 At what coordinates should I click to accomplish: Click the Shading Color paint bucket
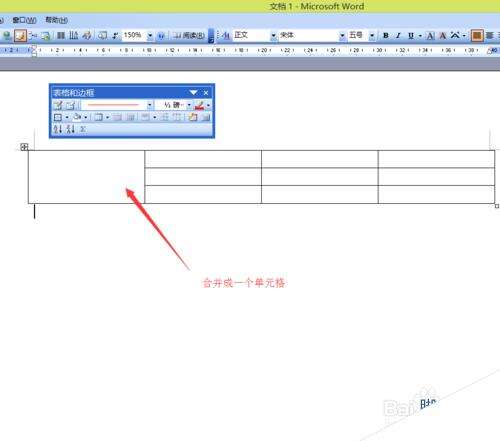[77, 117]
